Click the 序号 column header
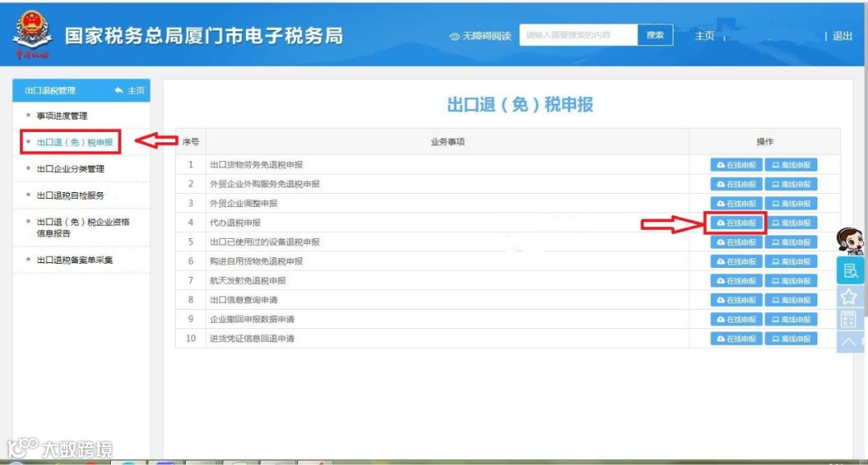The image size is (868, 465). (190, 142)
